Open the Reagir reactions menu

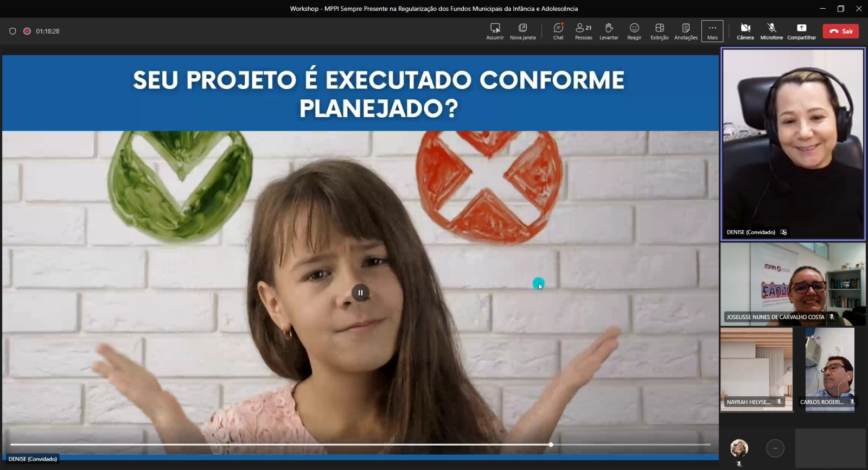tap(634, 31)
